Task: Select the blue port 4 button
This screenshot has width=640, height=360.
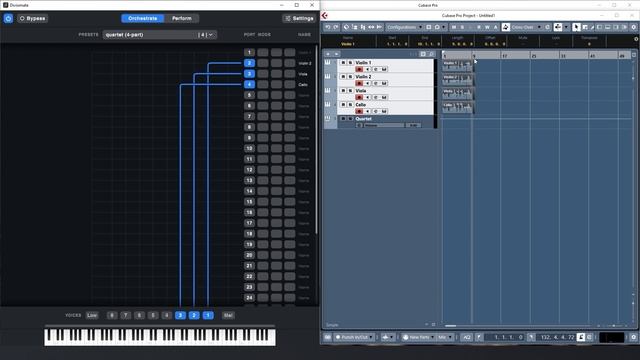Action: point(249,84)
